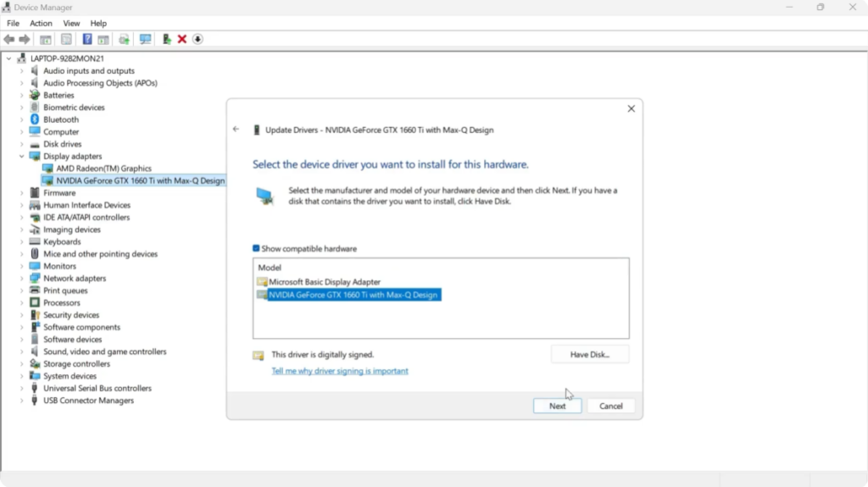The height and width of the screenshot is (487, 868).
Task: Click the Properties toolbar icon
Action: click(x=66, y=39)
